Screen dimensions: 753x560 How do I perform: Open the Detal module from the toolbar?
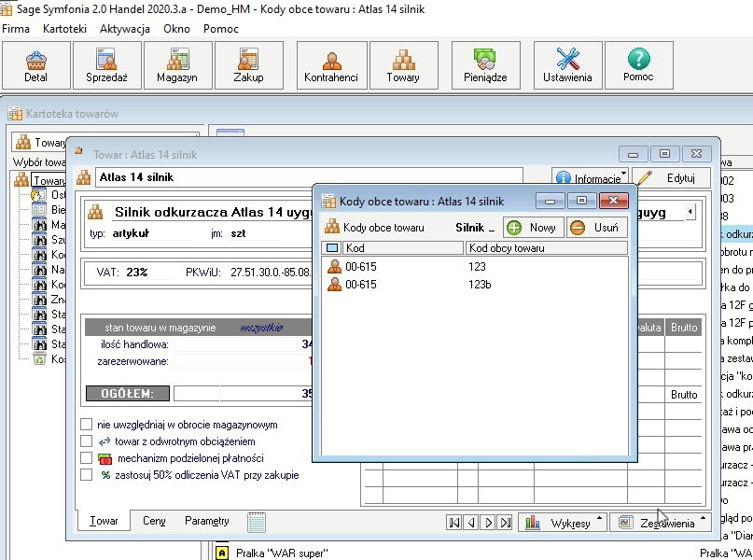pyautogui.click(x=36, y=65)
